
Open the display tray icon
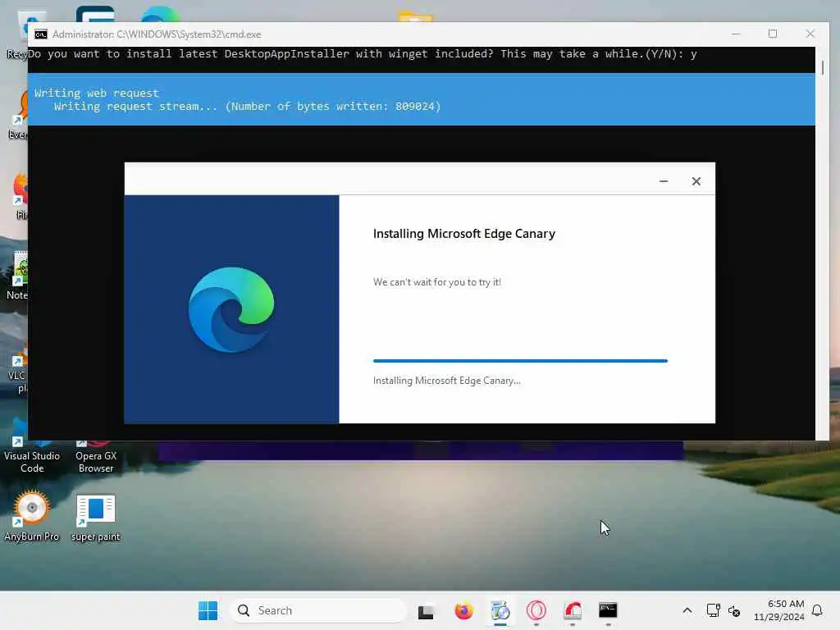[713, 610]
